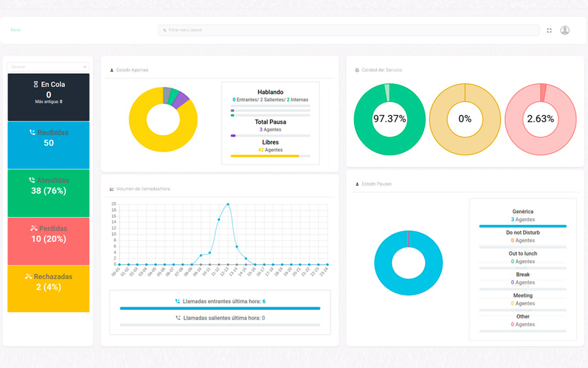Viewport: 588px width, 368px height.
Task: Click the person icon beside Estado Pausas
Action: coord(357,184)
